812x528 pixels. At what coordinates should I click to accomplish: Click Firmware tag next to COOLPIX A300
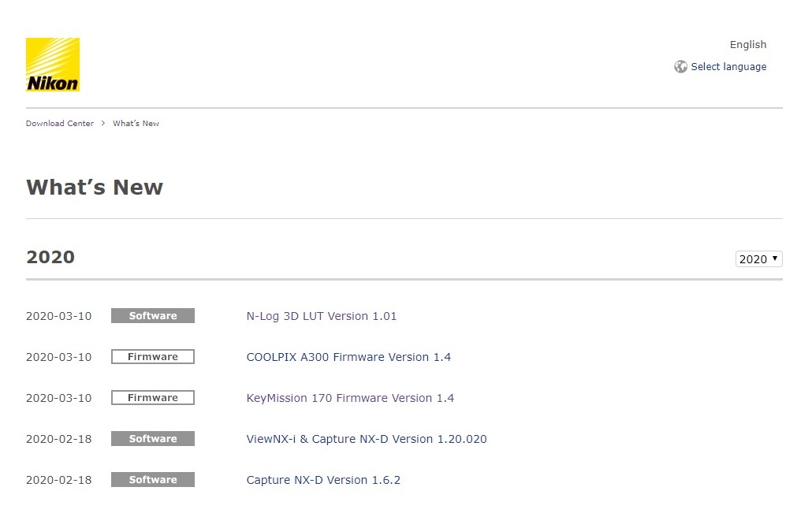153,357
